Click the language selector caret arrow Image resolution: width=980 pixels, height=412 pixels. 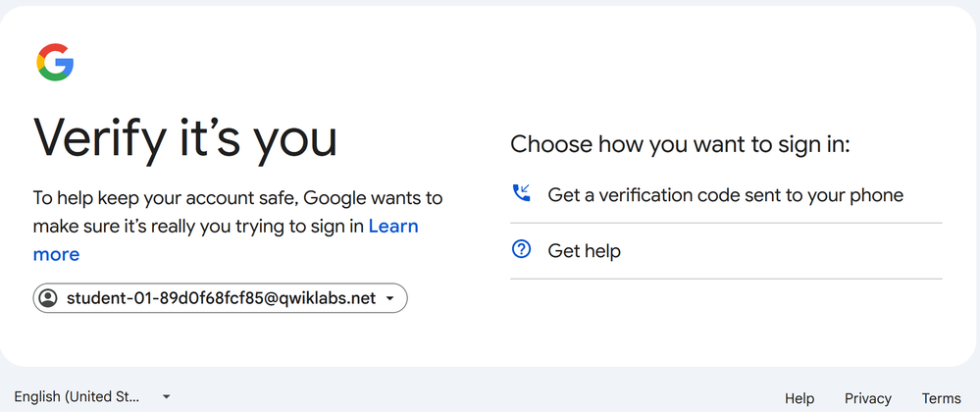point(166,396)
